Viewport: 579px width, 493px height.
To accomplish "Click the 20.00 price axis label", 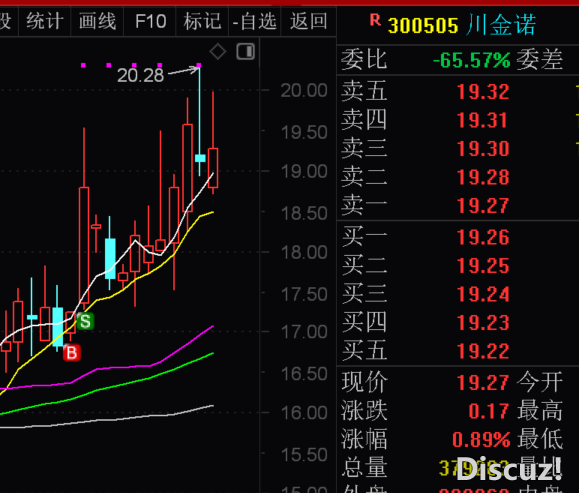I will pos(304,90).
